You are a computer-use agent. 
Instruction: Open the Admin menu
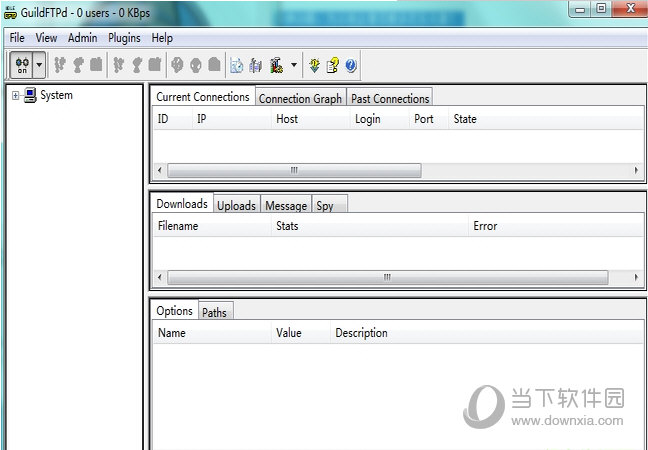coord(82,38)
